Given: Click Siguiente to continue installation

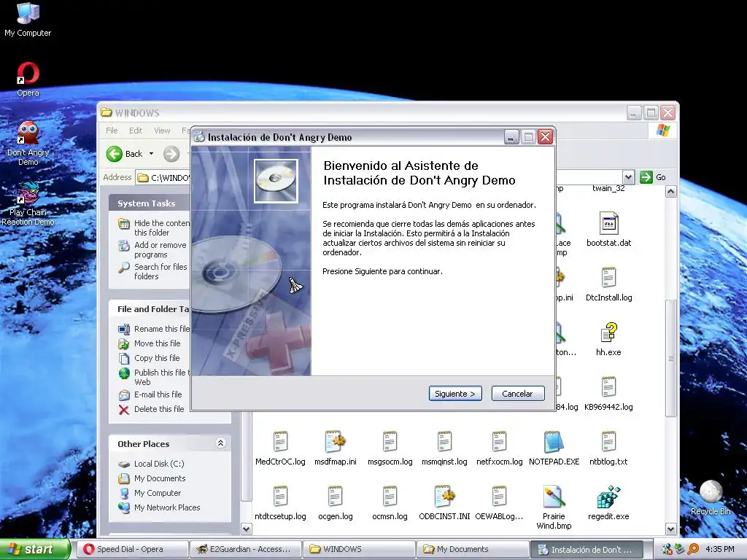Looking at the screenshot, I should [x=455, y=394].
